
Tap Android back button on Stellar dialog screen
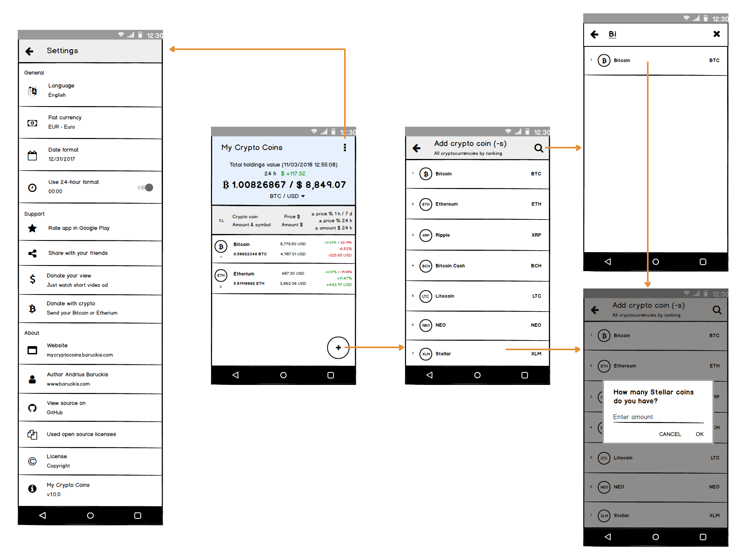tap(608, 537)
